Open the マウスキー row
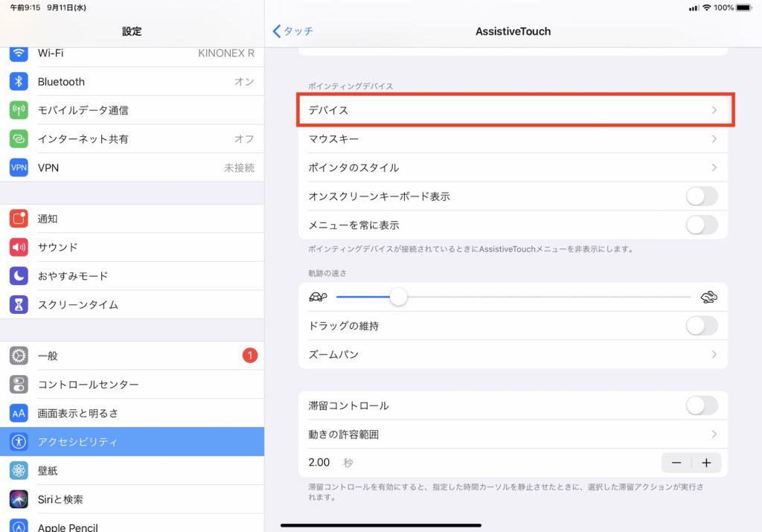762x532 pixels. [513, 138]
